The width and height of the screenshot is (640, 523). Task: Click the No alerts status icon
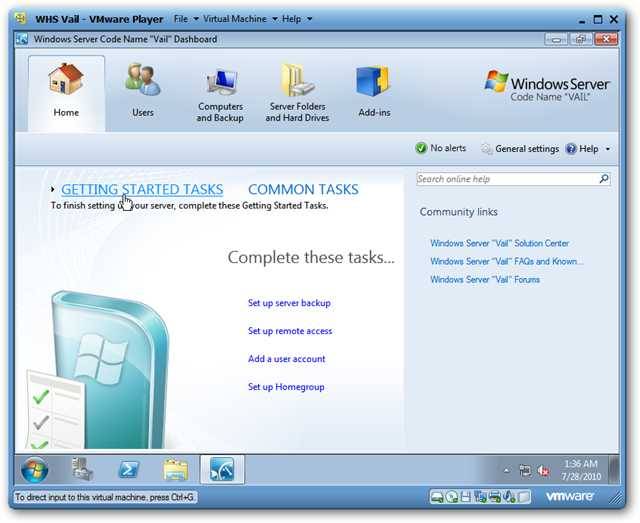pyautogui.click(x=421, y=148)
